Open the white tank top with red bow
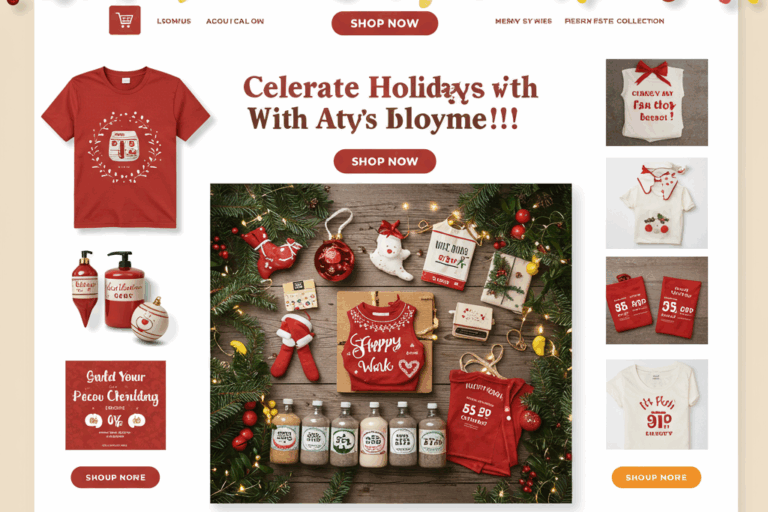Image resolution: width=768 pixels, height=512 pixels. click(656, 102)
